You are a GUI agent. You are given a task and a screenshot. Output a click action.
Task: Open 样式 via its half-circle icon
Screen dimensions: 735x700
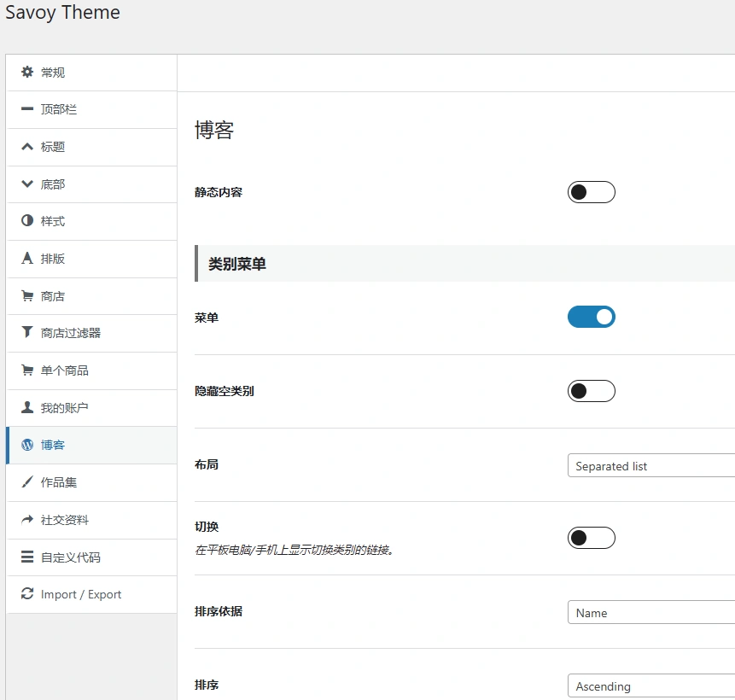(26, 221)
